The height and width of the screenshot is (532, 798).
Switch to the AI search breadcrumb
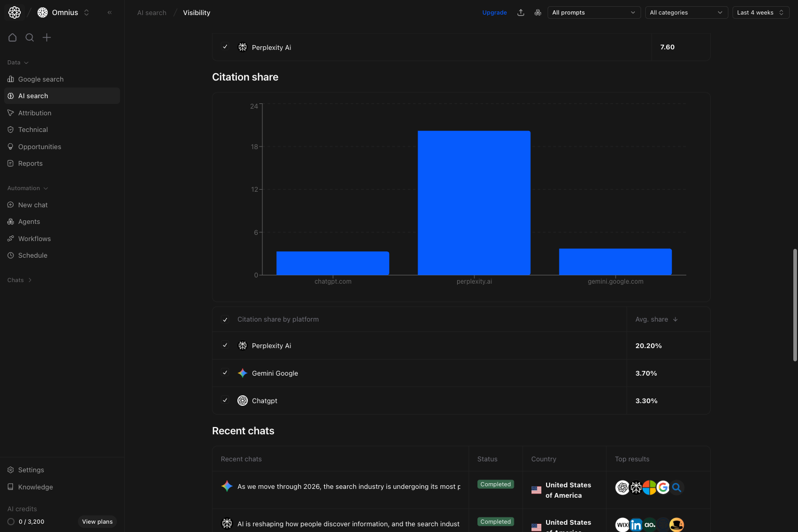pos(151,12)
